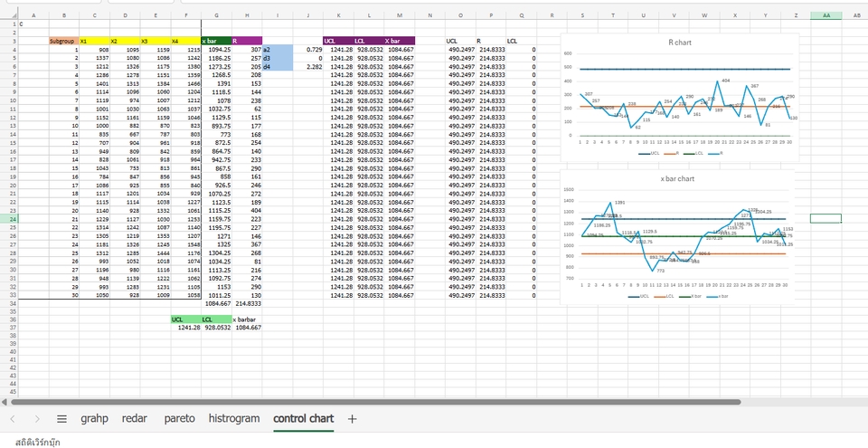This screenshot has width=868, height=448.
Task: Add a new sheet with plus icon
Action: [352, 419]
